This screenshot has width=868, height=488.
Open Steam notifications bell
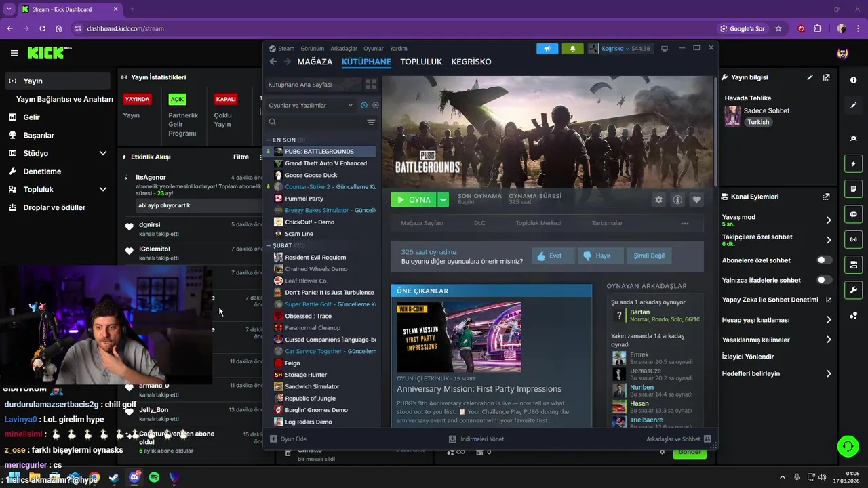572,49
